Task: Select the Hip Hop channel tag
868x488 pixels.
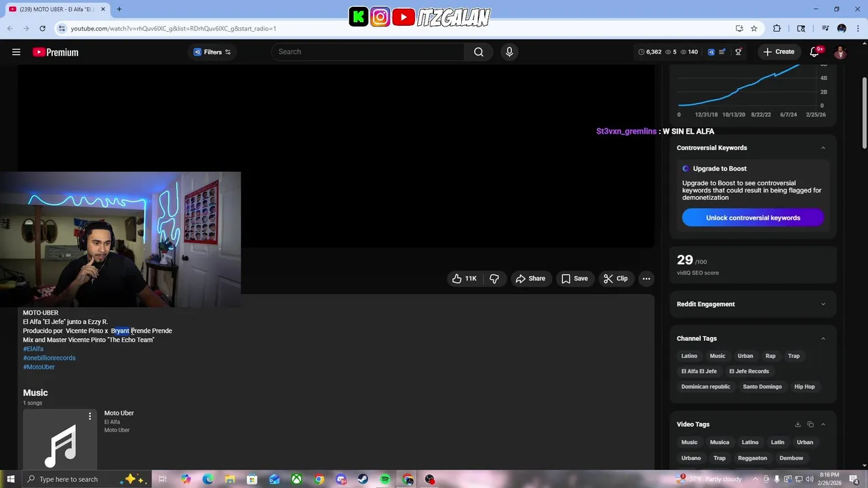Action: point(804,387)
